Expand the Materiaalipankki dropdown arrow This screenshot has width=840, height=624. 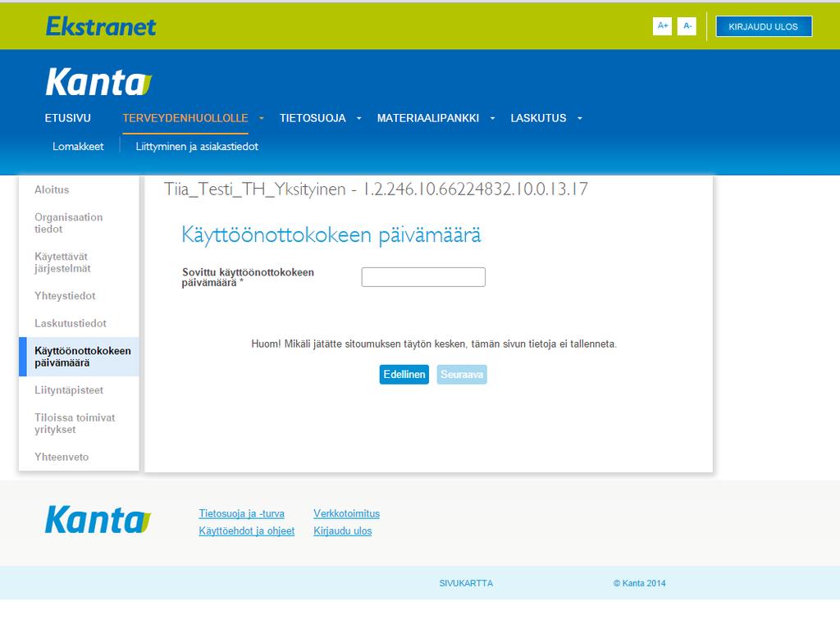(492, 118)
